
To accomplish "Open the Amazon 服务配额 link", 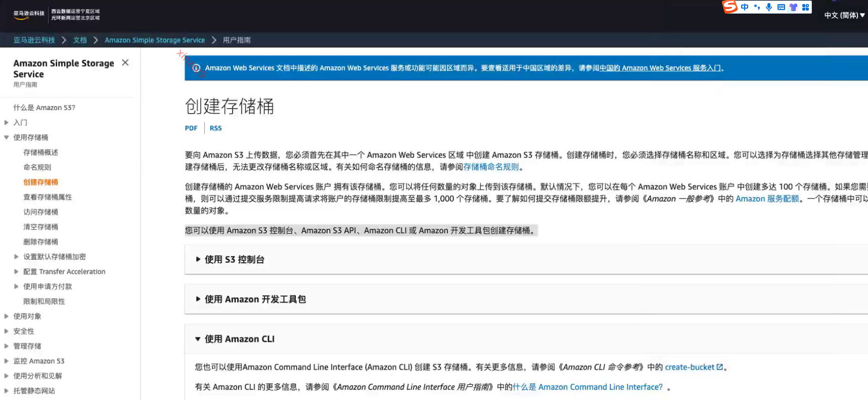I will pos(767,199).
